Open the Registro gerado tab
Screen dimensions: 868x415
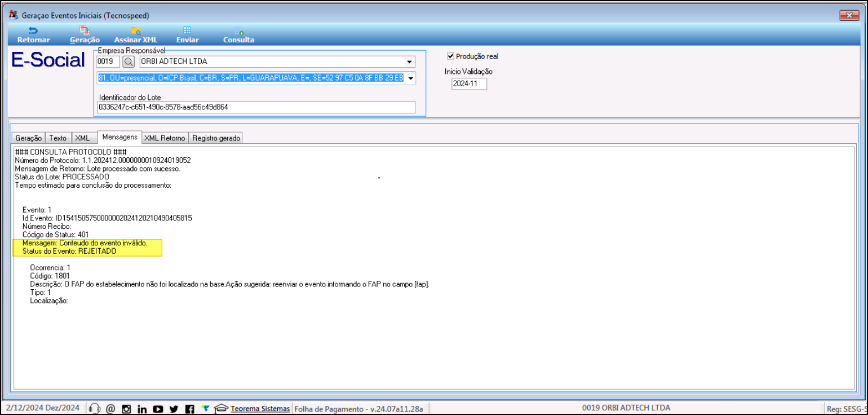216,138
